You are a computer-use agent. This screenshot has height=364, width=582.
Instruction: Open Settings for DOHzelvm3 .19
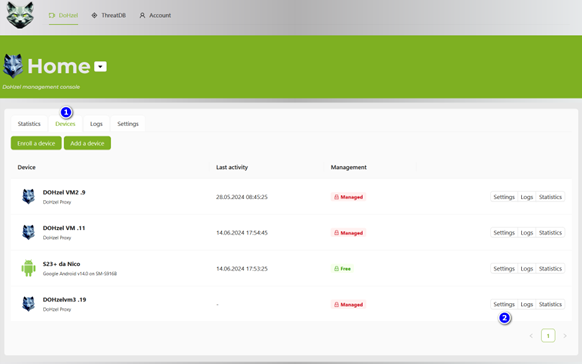(504, 304)
